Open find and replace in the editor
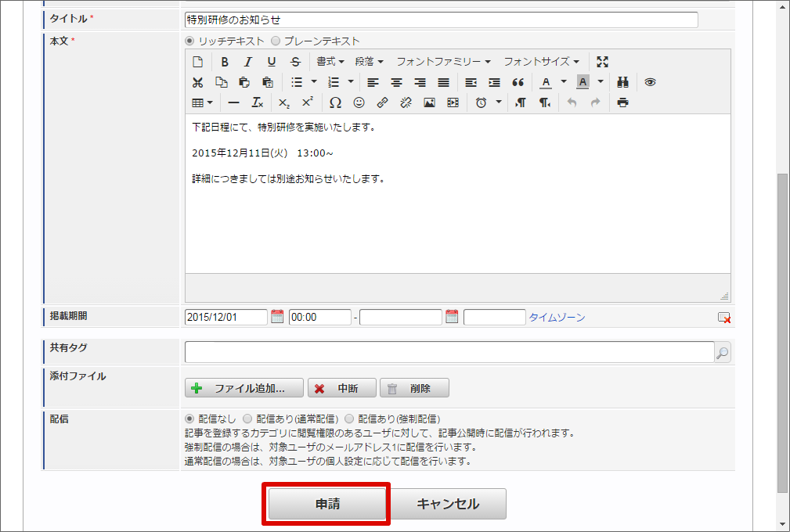790x532 pixels. [x=622, y=82]
